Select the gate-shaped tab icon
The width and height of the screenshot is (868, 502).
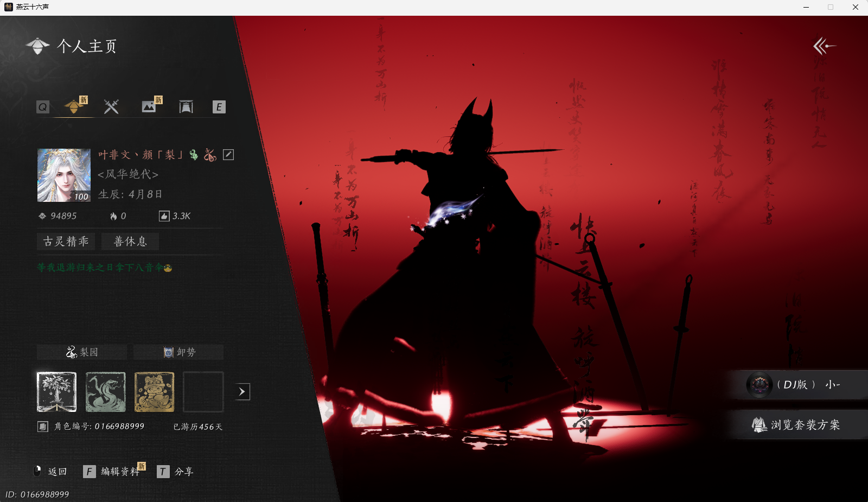[186, 107]
